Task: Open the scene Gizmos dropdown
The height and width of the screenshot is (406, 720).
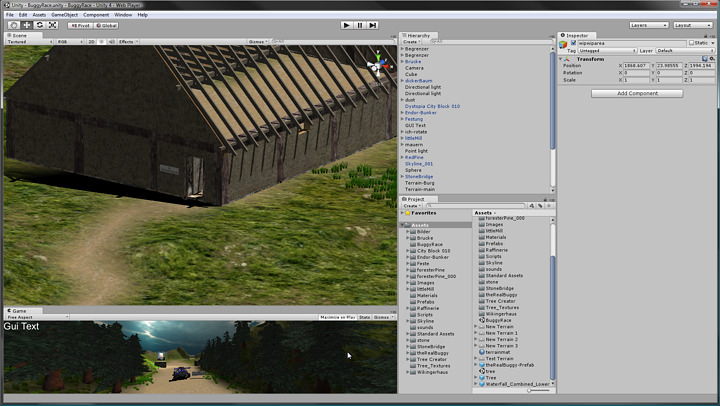Action: 258,42
